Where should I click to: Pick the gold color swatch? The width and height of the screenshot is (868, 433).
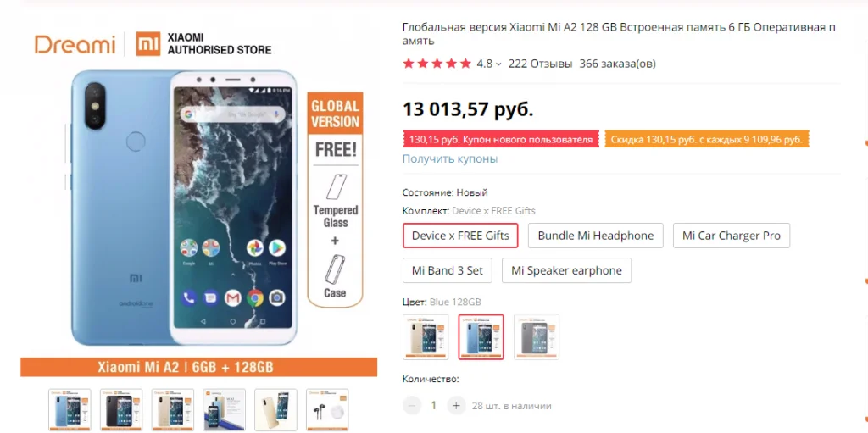pyautogui.click(x=426, y=336)
